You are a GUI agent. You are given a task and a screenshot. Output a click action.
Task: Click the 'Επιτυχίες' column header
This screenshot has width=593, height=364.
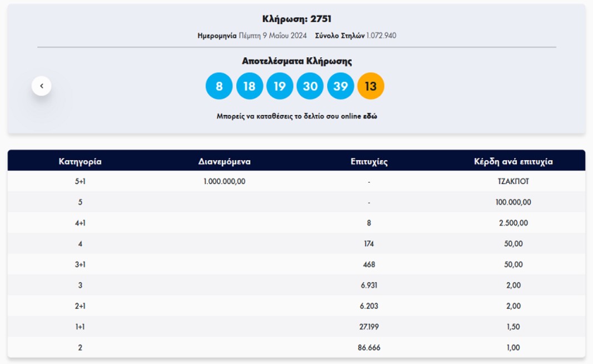[x=369, y=161]
